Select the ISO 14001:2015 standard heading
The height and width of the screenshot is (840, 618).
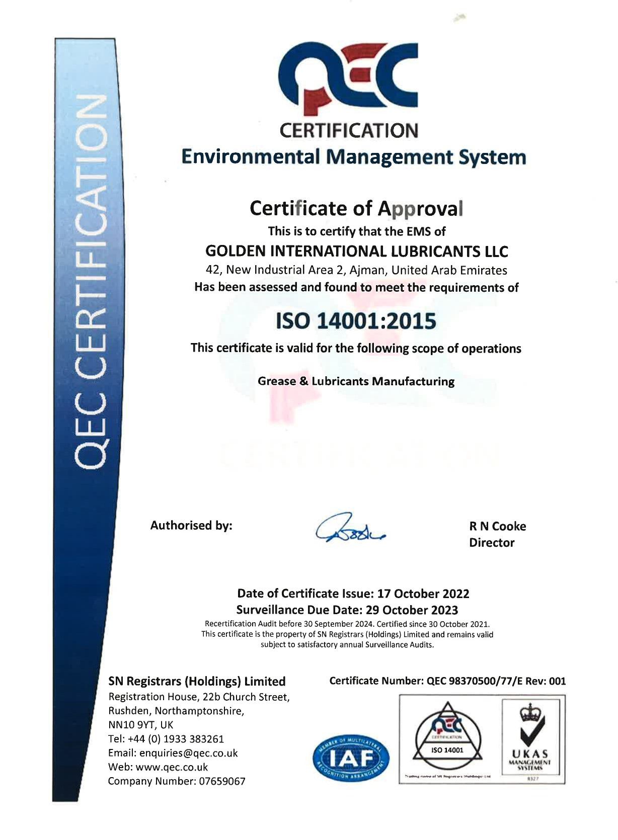(x=356, y=321)
